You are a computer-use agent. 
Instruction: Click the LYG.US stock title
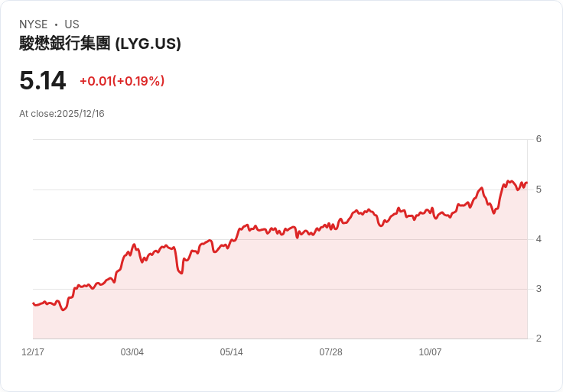[100, 44]
